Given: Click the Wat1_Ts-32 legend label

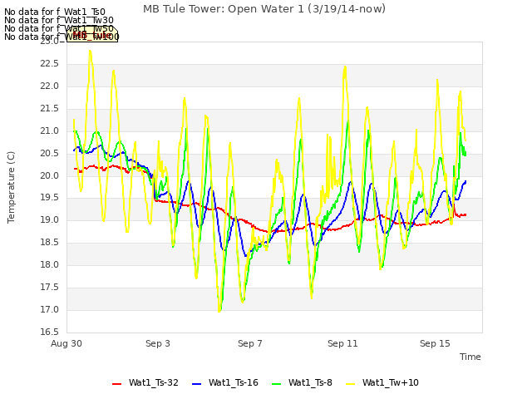Looking at the screenshot, I should tap(153, 382).
